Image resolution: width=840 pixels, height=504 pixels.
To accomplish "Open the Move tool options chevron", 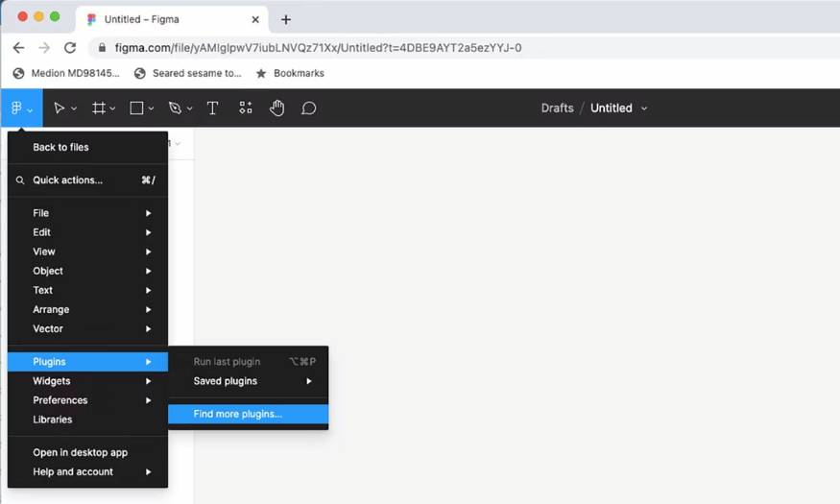I will pyautogui.click(x=74, y=109).
